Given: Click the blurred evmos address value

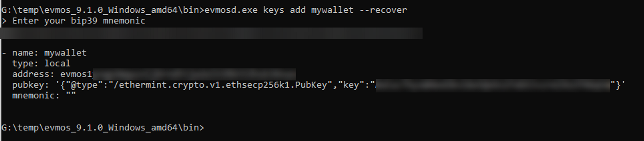Looking at the screenshot, I should 194,74.
